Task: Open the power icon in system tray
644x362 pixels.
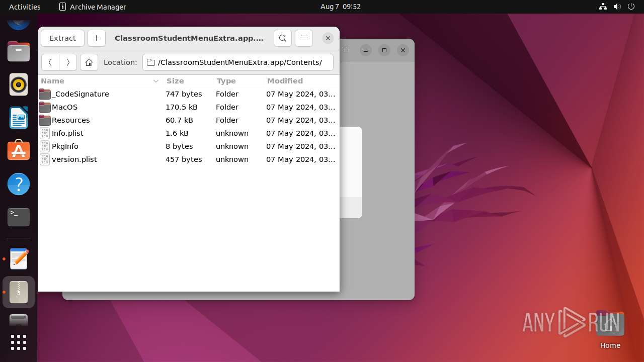Action: click(631, 7)
